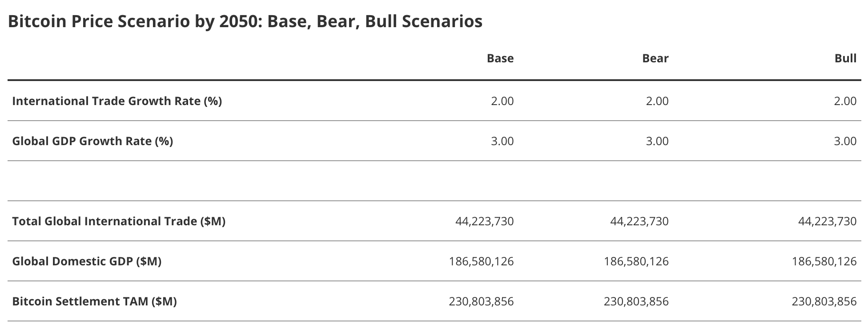Click Base value for Bitcoin Settlement TAM
The image size is (868, 325).
(x=481, y=301)
